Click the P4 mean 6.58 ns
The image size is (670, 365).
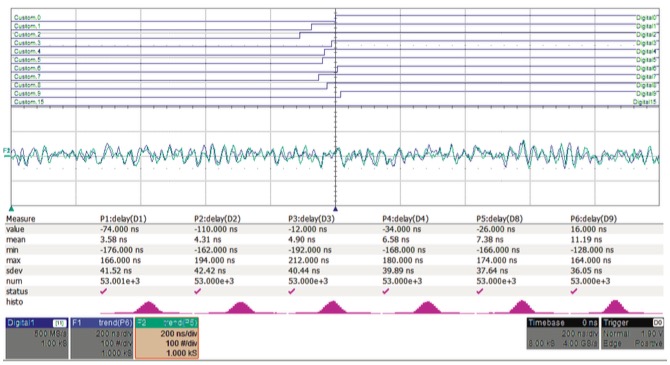click(396, 239)
